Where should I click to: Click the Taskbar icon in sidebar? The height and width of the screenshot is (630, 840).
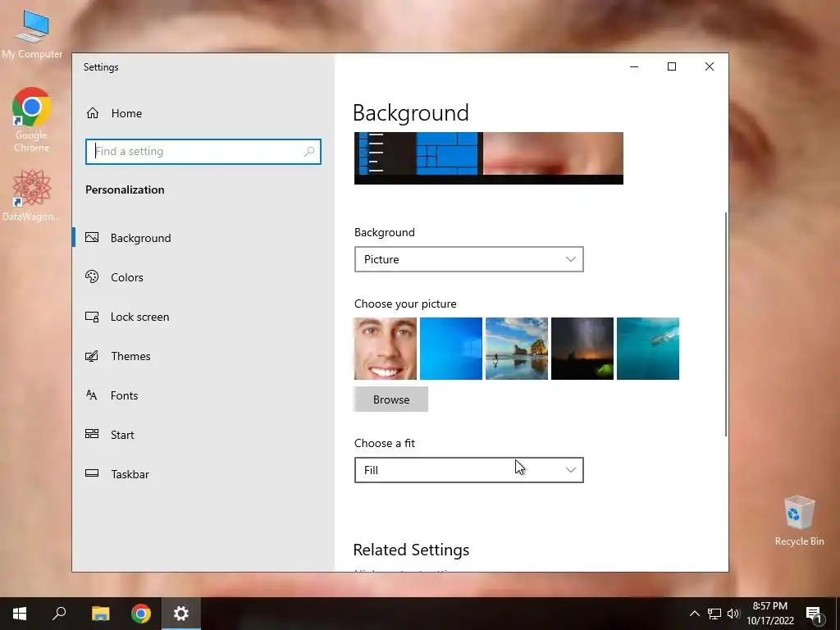click(92, 473)
